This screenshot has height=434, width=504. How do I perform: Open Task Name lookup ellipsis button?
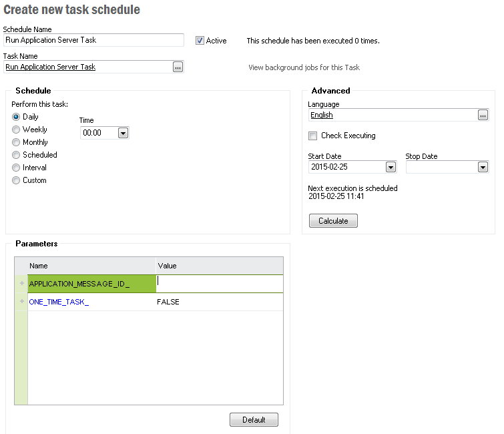coord(178,67)
